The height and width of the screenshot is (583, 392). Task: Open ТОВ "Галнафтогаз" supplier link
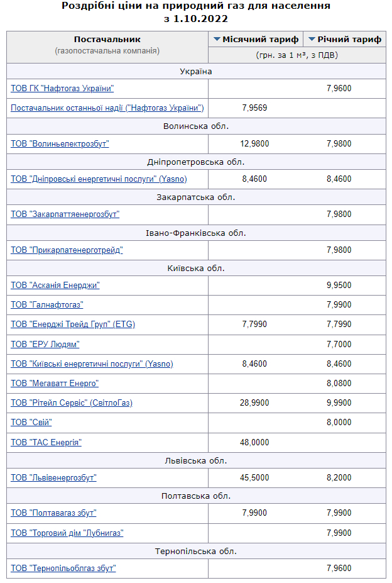tap(47, 305)
